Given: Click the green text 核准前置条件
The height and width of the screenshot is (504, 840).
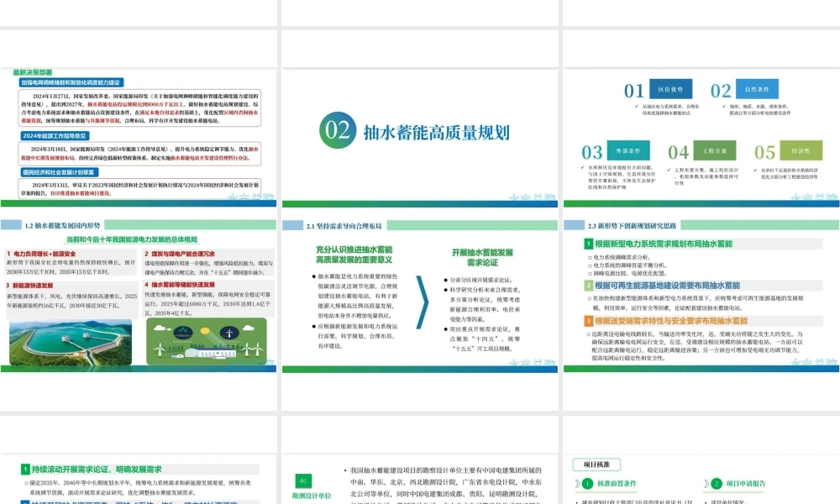Looking at the screenshot, I should pyautogui.click(x=617, y=484).
